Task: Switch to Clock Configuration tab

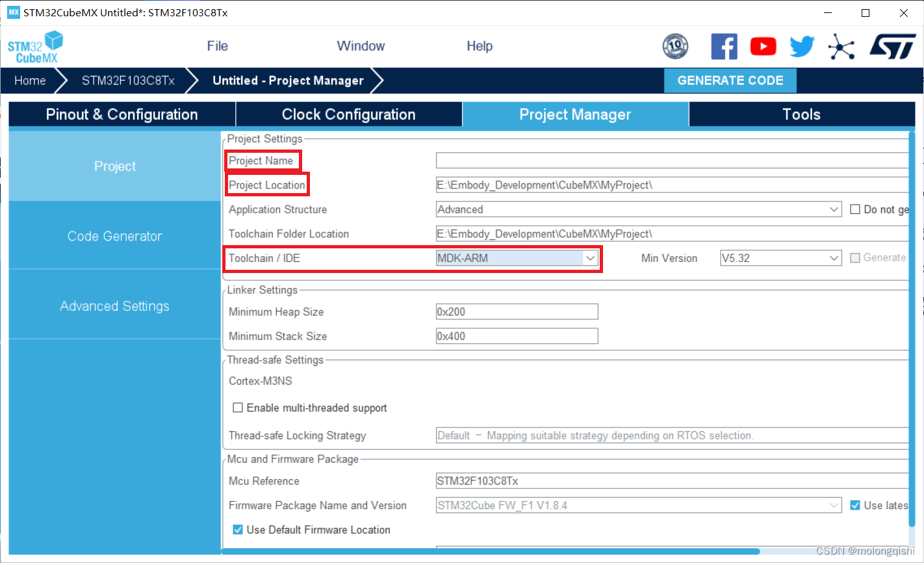Action: (x=349, y=114)
